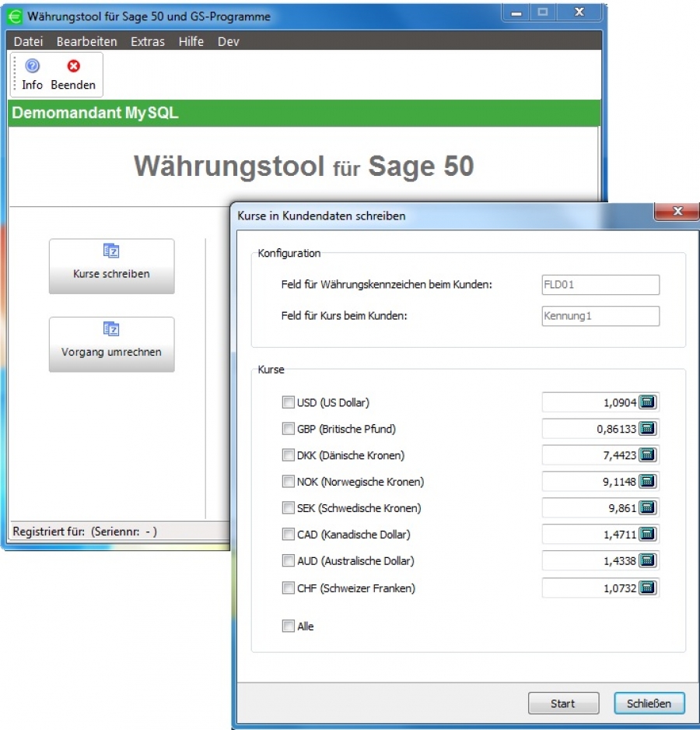Click the Vorgang umrechnen button
Image resolution: width=700 pixels, height=730 pixels.
click(x=111, y=344)
